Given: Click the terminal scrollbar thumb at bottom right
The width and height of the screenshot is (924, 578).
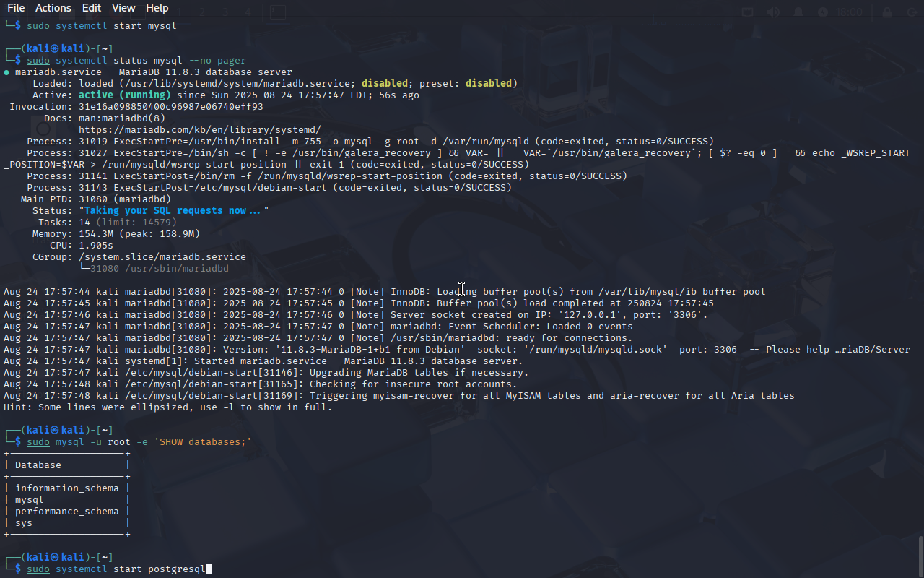Looking at the screenshot, I should click(x=920, y=555).
